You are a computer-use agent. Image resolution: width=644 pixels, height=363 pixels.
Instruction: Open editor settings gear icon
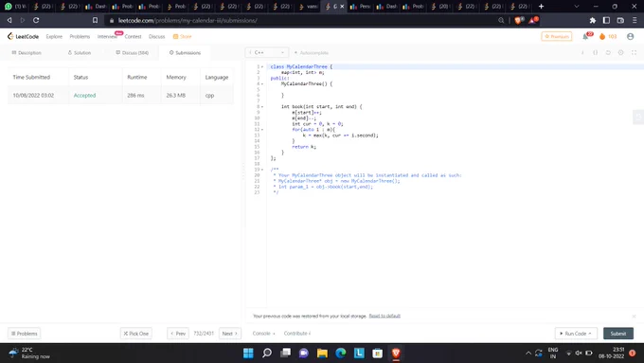tap(620, 53)
